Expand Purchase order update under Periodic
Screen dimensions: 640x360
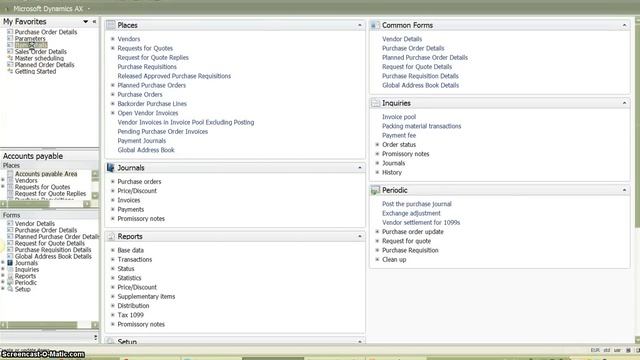[x=377, y=232]
